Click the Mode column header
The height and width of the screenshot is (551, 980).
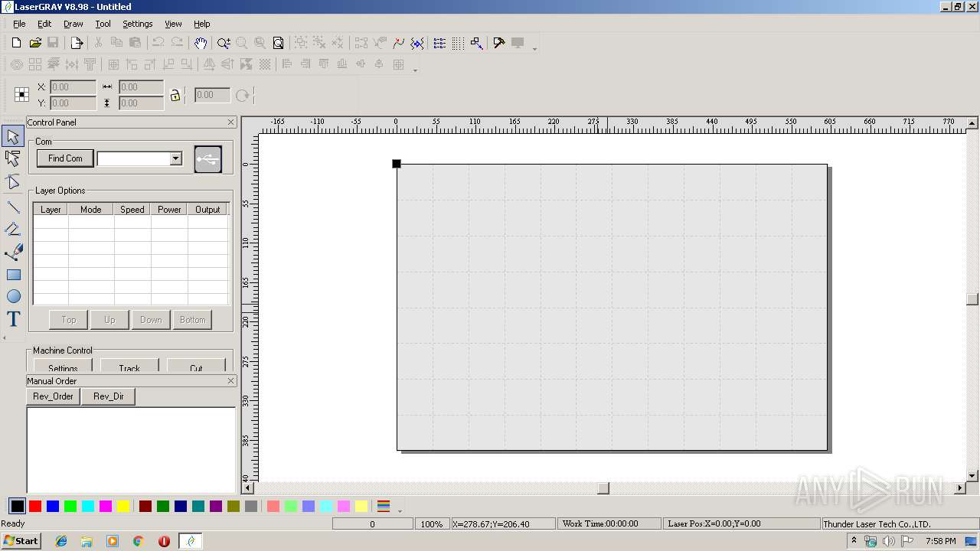[x=91, y=210]
